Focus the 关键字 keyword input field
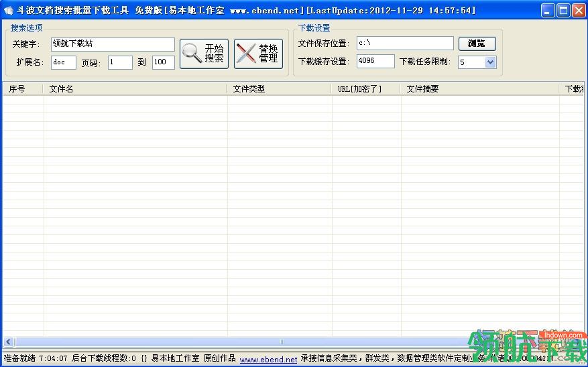The height and width of the screenshot is (367, 588). click(113, 44)
